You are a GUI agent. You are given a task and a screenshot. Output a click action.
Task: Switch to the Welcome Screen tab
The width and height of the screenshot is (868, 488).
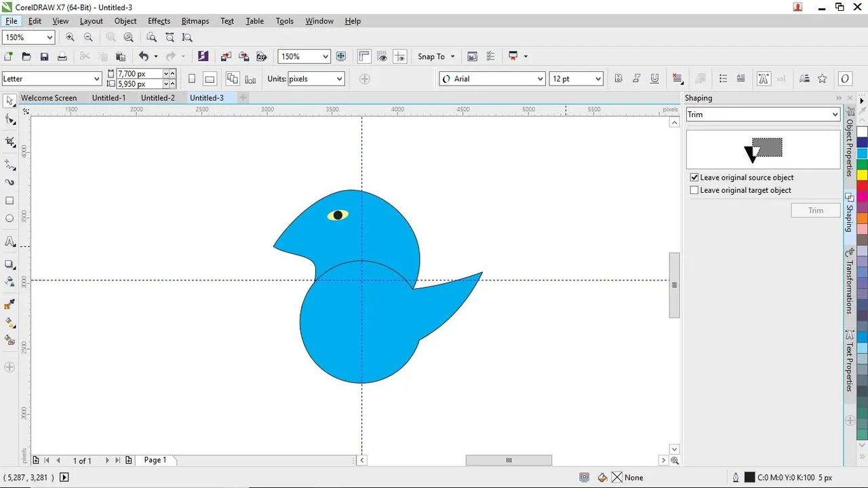[x=49, y=98]
